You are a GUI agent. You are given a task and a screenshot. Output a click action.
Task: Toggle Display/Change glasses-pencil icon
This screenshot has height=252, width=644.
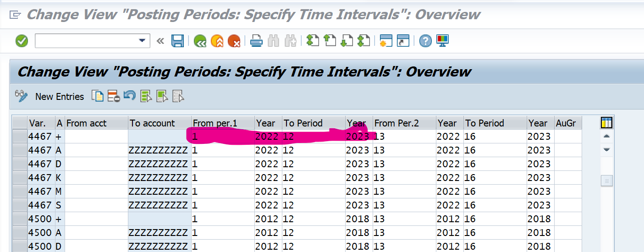[22, 96]
